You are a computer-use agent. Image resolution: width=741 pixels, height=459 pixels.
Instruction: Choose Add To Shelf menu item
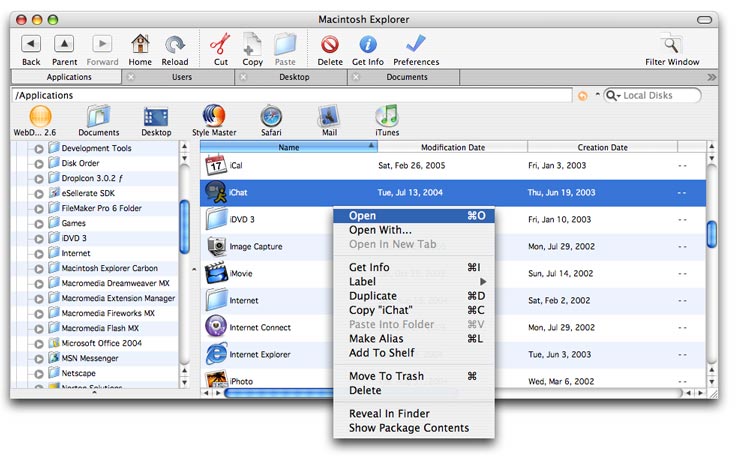pyautogui.click(x=414, y=353)
